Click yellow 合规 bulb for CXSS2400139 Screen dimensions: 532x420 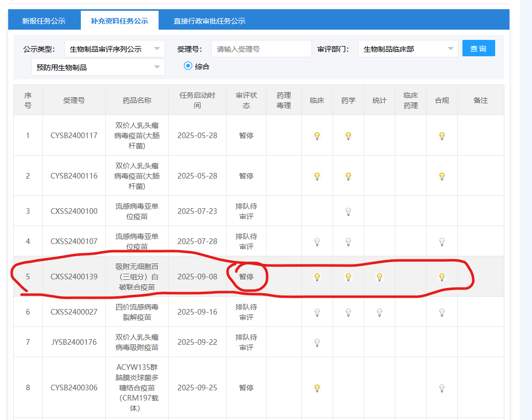pyautogui.click(x=442, y=277)
